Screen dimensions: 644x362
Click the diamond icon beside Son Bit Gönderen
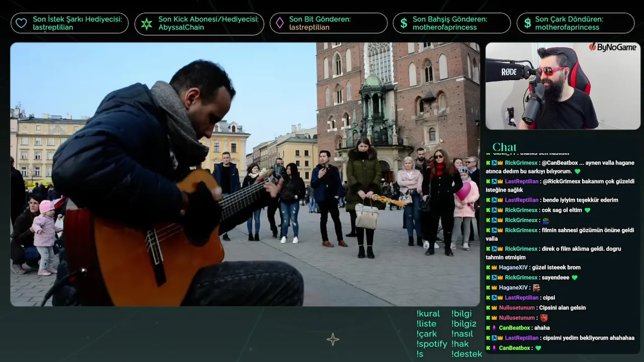click(x=279, y=23)
